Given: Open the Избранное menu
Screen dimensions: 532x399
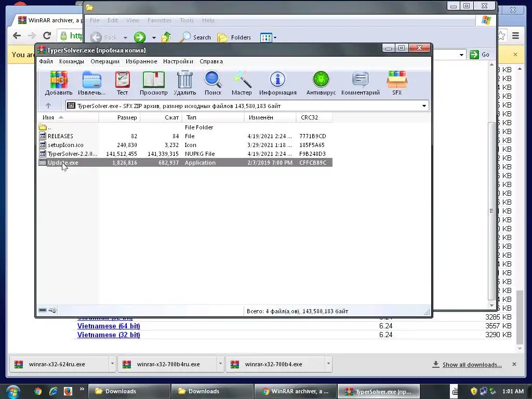Looking at the screenshot, I should (141, 61).
